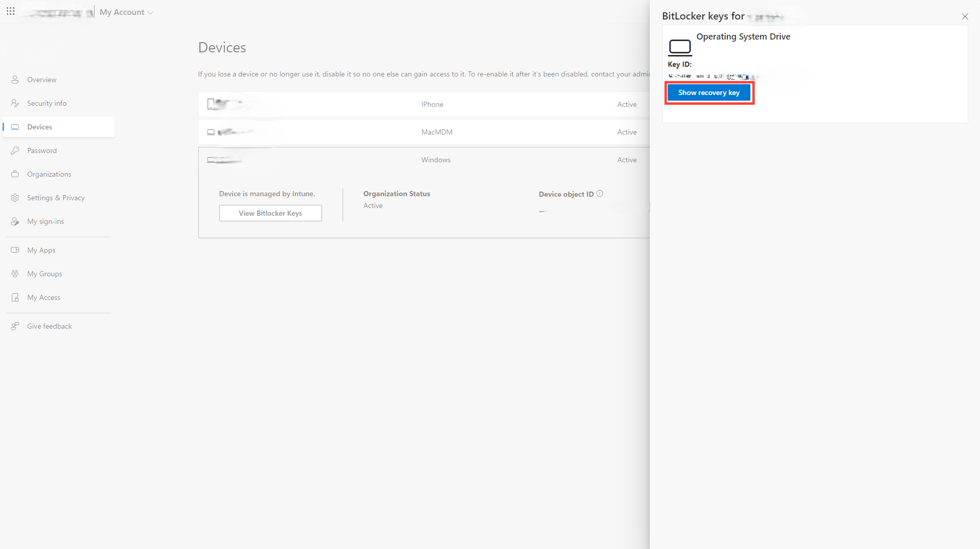The height and width of the screenshot is (549, 980).
Task: Click the laptop icon of Windows device
Action: (211, 160)
